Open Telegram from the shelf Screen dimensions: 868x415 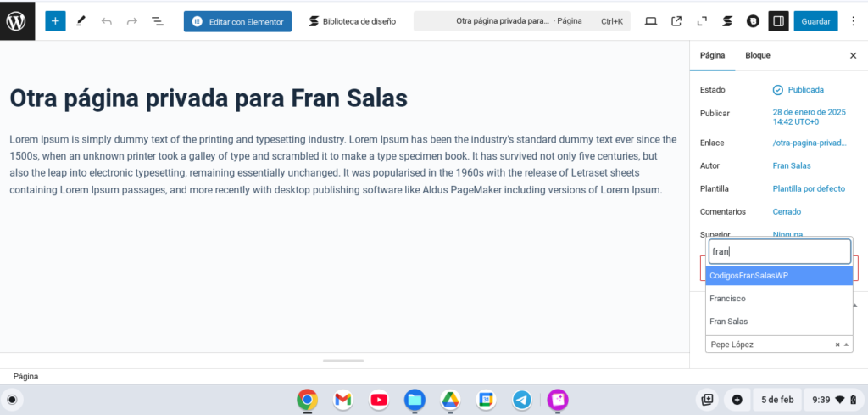[522, 400]
